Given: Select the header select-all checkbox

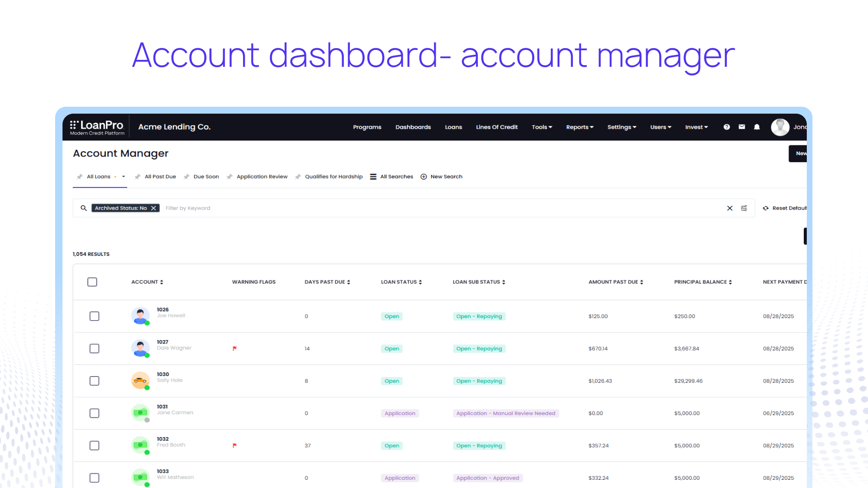Looking at the screenshot, I should point(92,282).
